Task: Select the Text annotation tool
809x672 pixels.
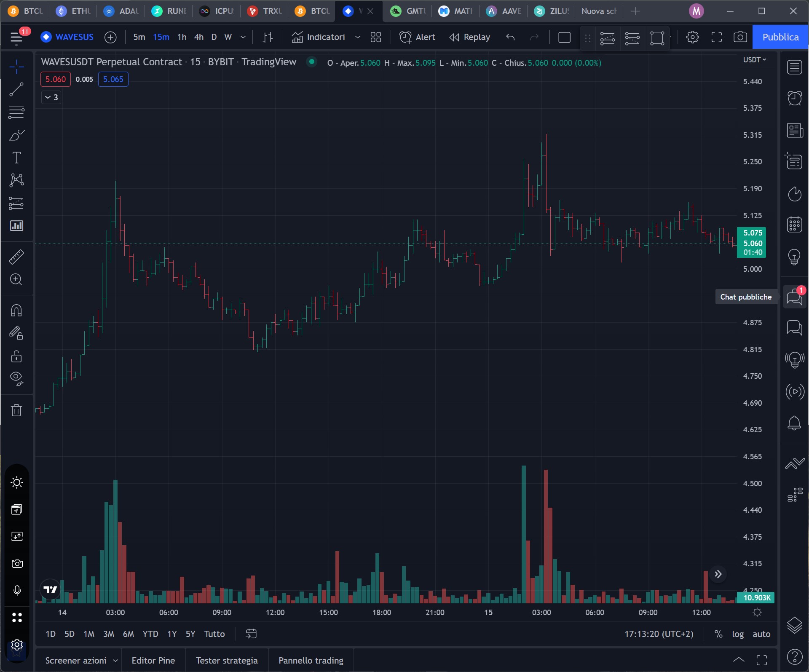Action: click(16, 158)
